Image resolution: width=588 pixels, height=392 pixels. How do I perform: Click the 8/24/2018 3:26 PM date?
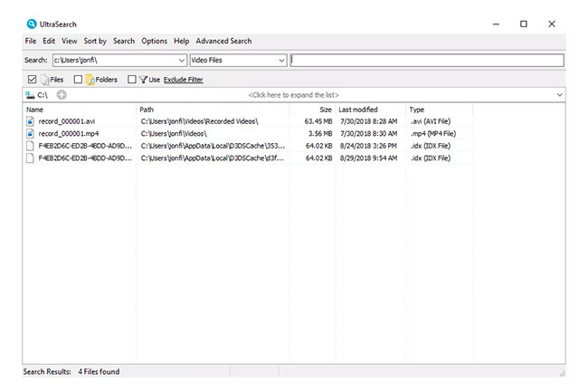click(x=368, y=146)
